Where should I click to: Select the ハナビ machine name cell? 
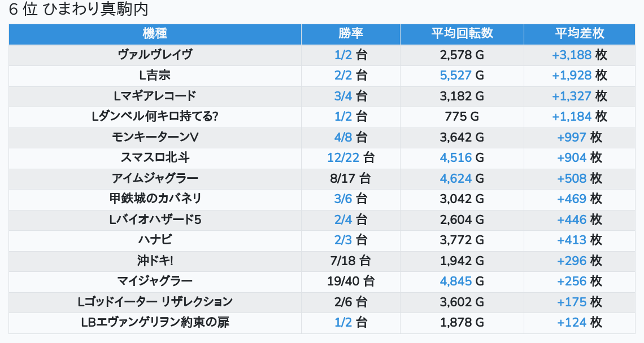click(x=155, y=240)
